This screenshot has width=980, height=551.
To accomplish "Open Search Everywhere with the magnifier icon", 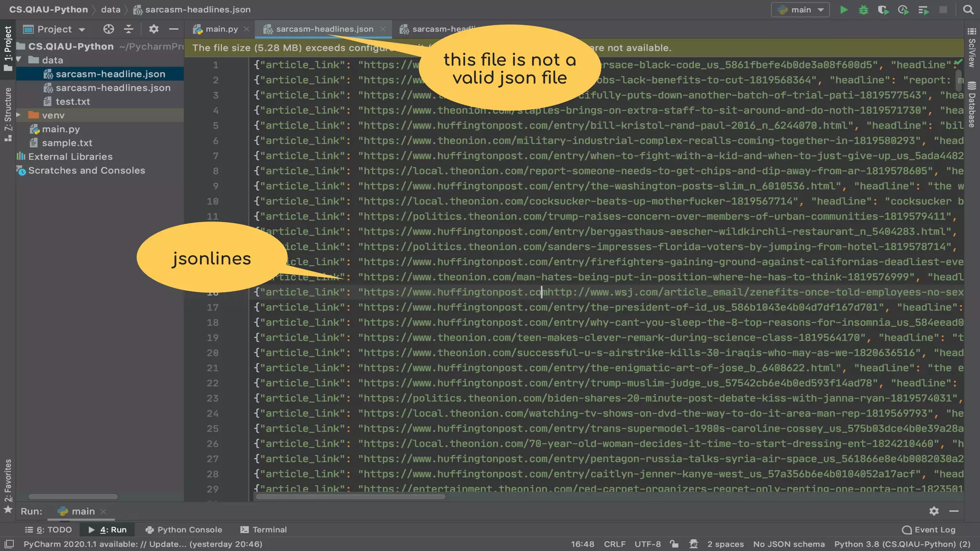I will point(968,10).
